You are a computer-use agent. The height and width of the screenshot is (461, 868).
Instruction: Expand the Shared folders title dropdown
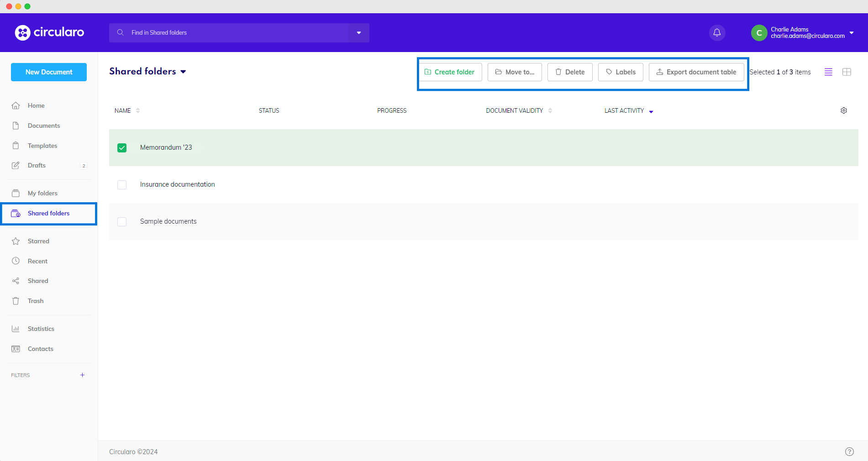(x=183, y=72)
